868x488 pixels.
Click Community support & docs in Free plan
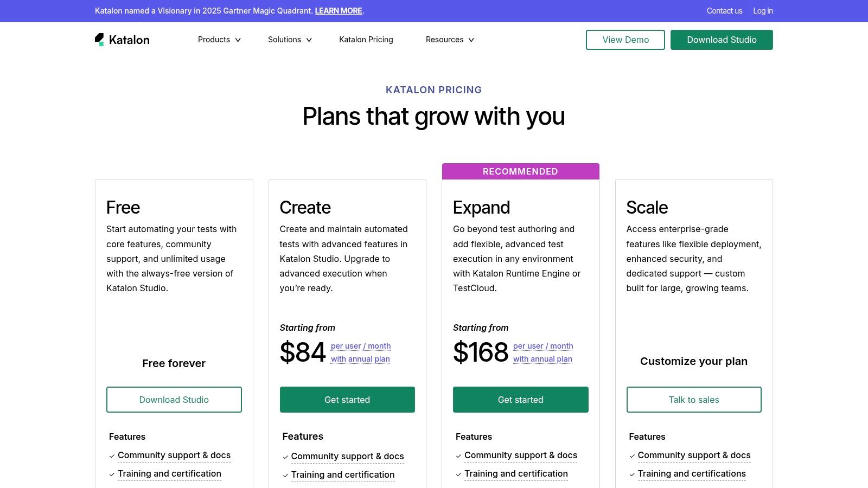[174, 455]
